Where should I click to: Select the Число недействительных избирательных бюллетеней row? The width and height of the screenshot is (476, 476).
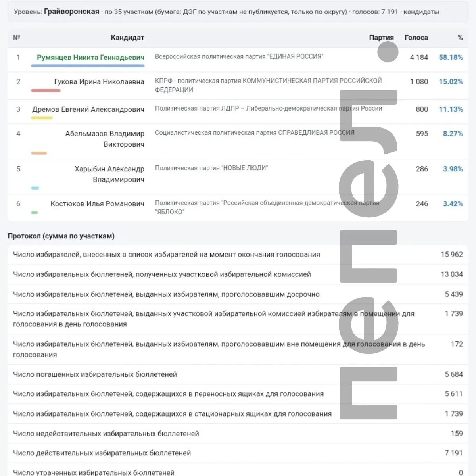click(x=238, y=434)
